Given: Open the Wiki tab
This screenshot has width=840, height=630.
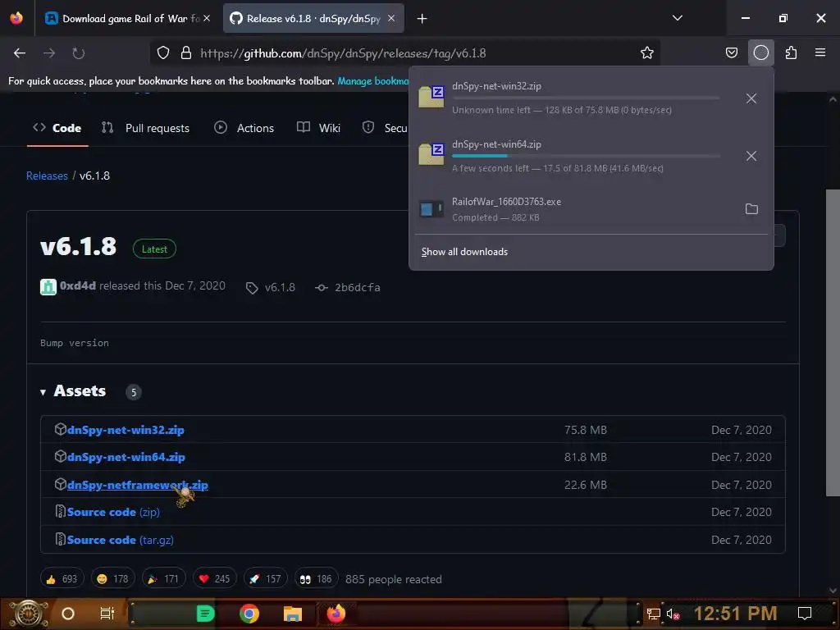Looking at the screenshot, I should [319, 128].
